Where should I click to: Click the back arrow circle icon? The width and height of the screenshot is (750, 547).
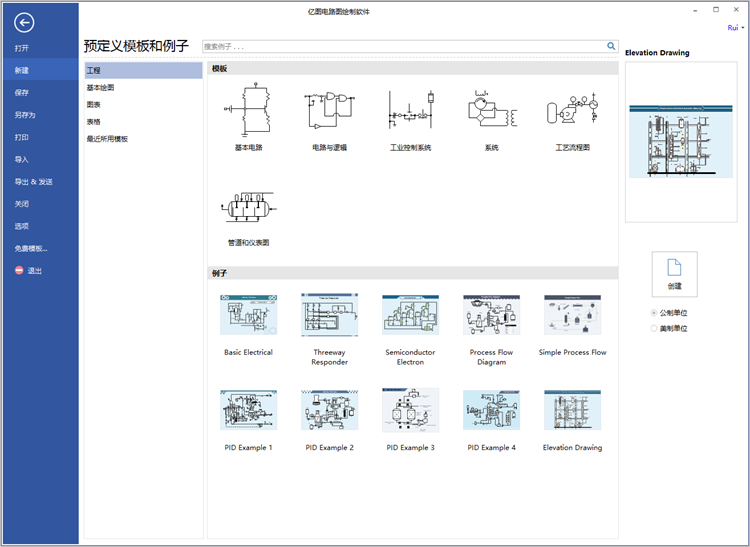pos(24,22)
